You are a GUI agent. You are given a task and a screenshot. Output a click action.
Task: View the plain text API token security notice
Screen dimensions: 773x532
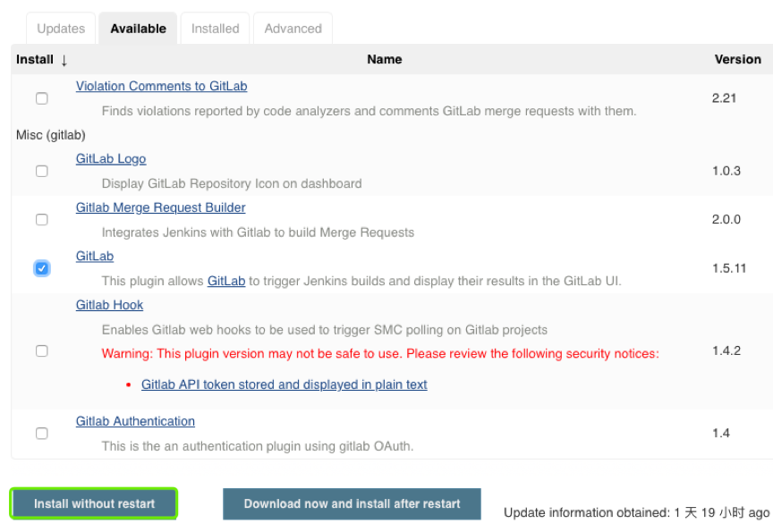pyautogui.click(x=284, y=385)
